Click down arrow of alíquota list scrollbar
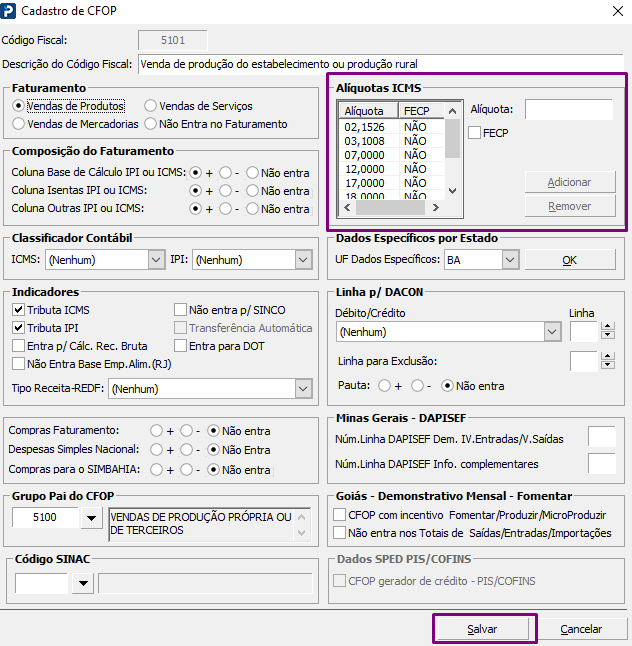The height and width of the screenshot is (646, 632). [452, 191]
